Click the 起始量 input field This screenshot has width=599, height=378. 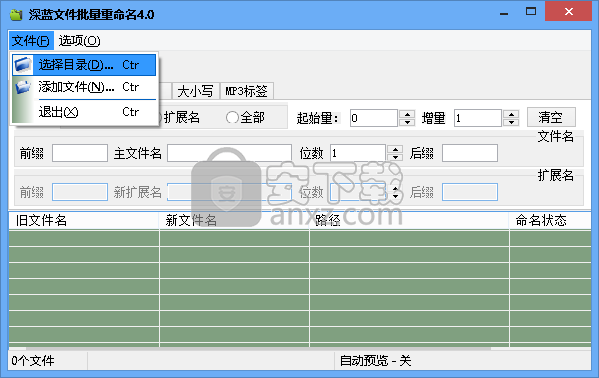[x=374, y=118]
